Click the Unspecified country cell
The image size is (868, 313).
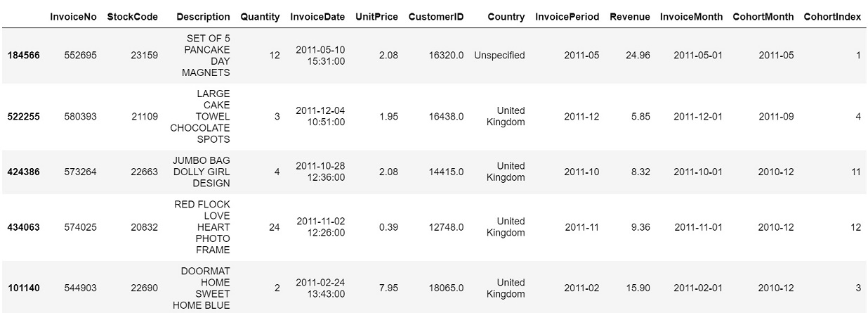[499, 55]
